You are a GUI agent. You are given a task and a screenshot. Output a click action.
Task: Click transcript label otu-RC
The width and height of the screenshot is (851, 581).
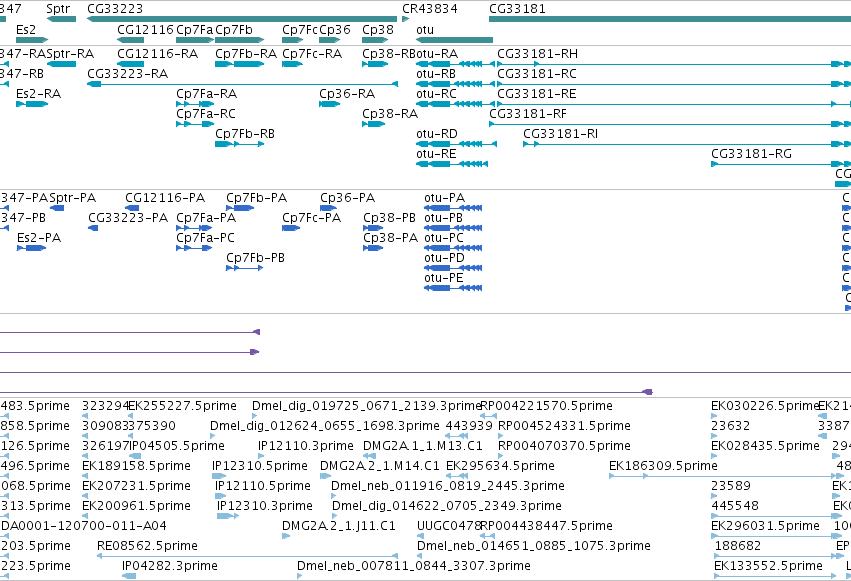[436, 94]
